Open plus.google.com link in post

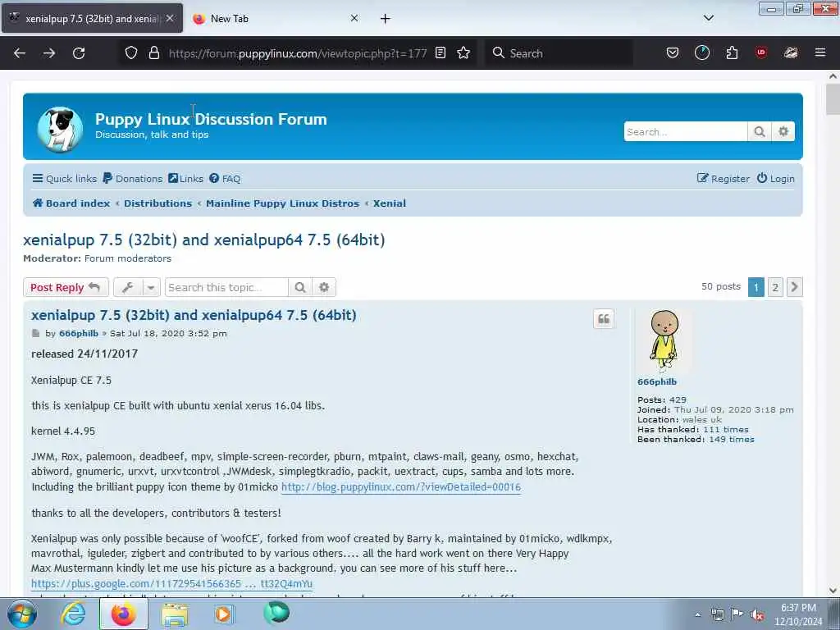coord(172,583)
